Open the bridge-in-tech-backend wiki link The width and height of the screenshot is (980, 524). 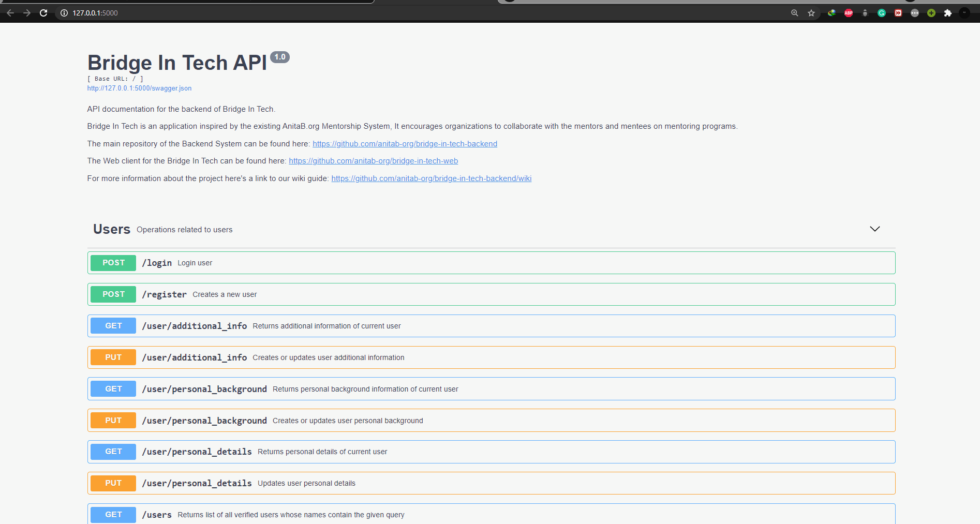[x=432, y=178]
